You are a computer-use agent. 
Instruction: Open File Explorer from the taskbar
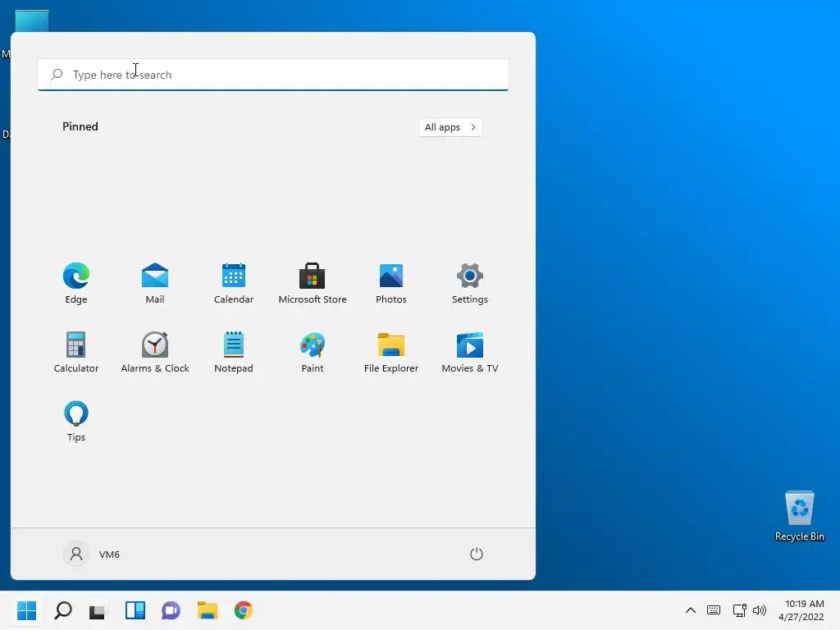(208, 610)
